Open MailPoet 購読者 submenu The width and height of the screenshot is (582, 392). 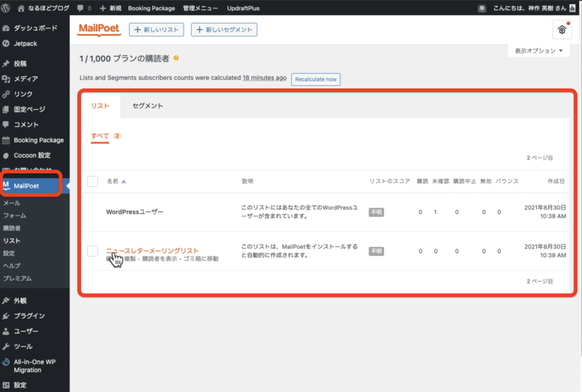point(11,228)
